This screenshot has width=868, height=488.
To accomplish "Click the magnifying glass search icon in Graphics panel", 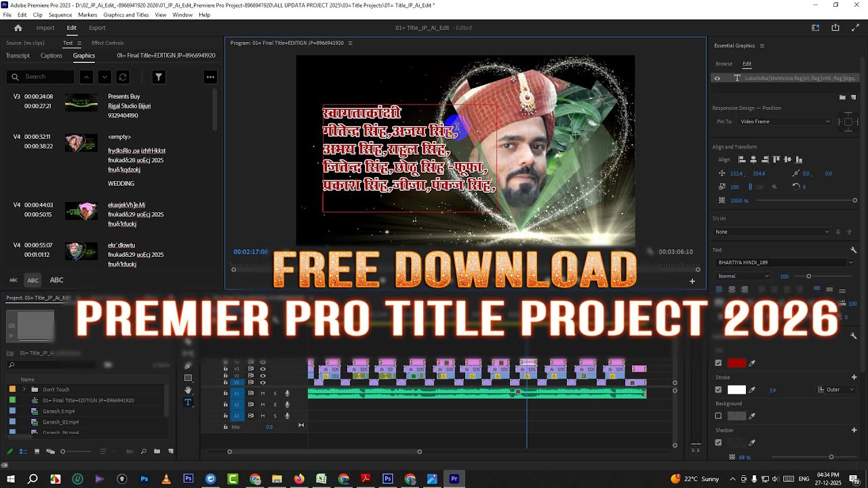I will (15, 77).
